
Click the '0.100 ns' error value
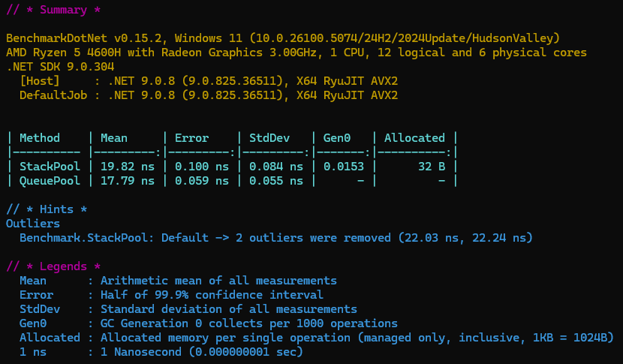click(202, 167)
